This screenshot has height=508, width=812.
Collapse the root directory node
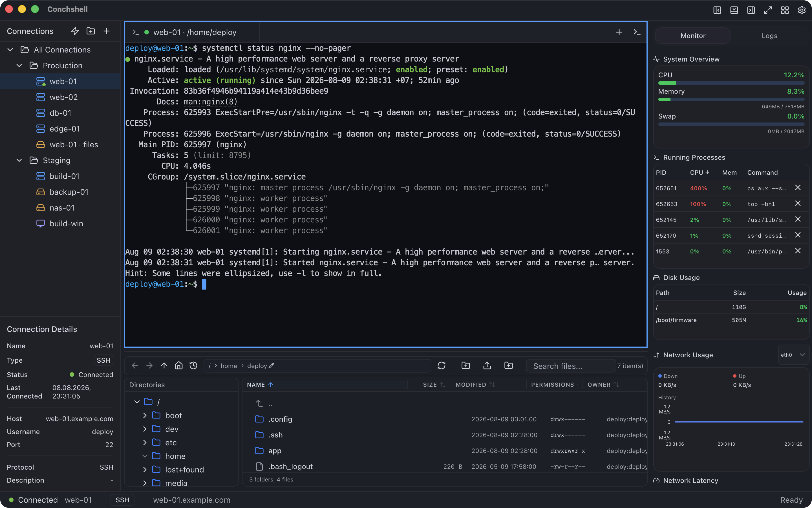coord(137,402)
